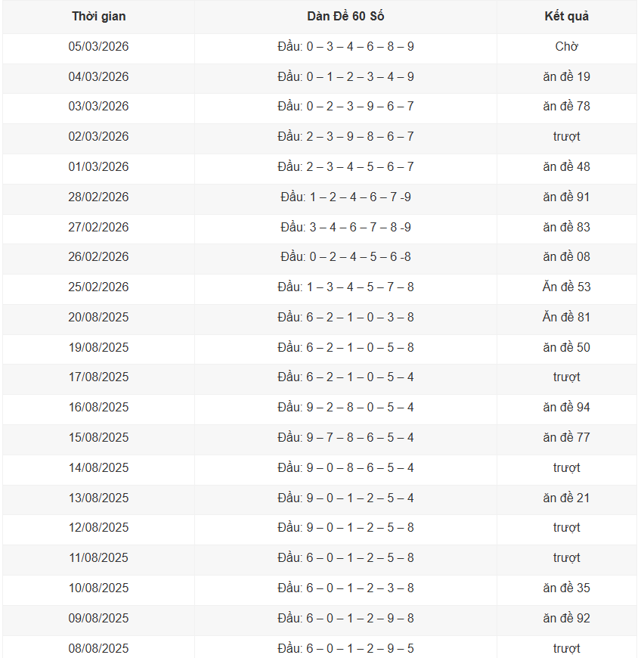644x658 pixels.
Task: Click the "Ăn đề 53" result cell
Action: click(x=566, y=287)
